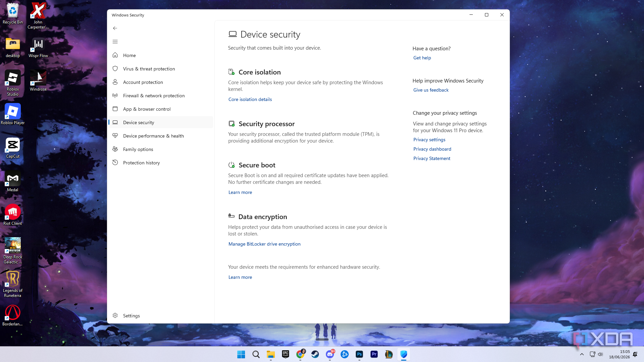
Task: Click the Protection history clock icon
Action: click(115, 162)
